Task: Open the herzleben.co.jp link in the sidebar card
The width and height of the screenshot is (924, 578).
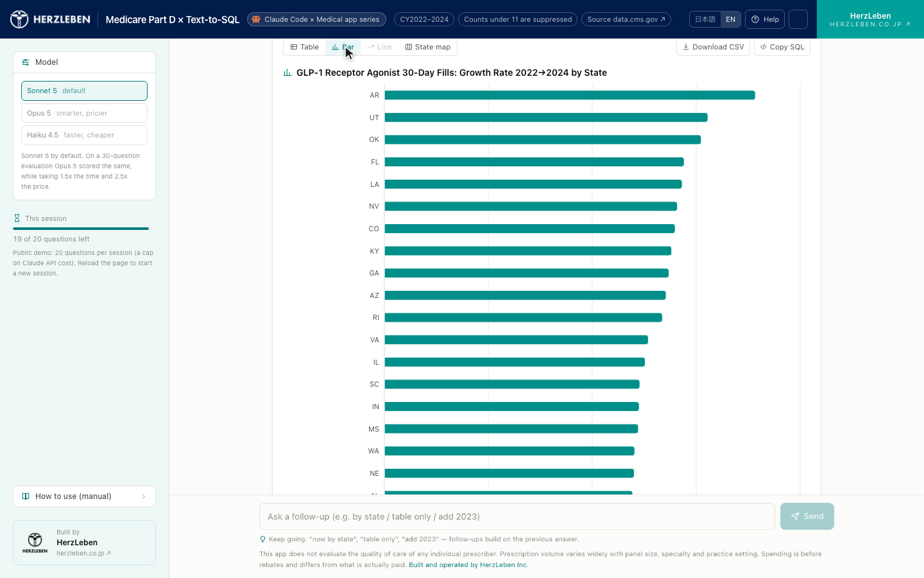Action: tap(83, 553)
